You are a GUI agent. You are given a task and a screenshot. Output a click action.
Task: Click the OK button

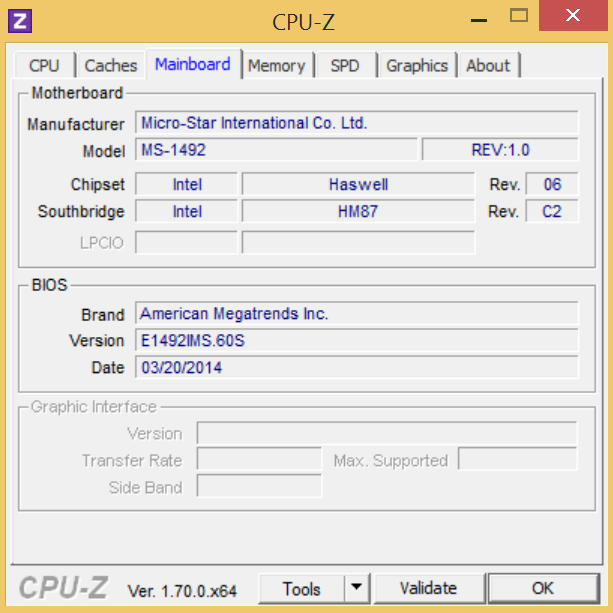(x=543, y=588)
